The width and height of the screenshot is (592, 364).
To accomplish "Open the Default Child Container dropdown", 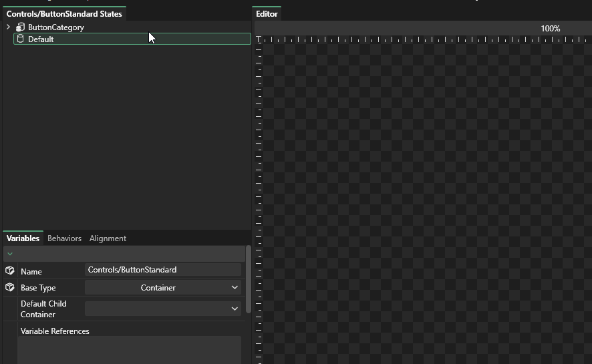I will point(162,309).
